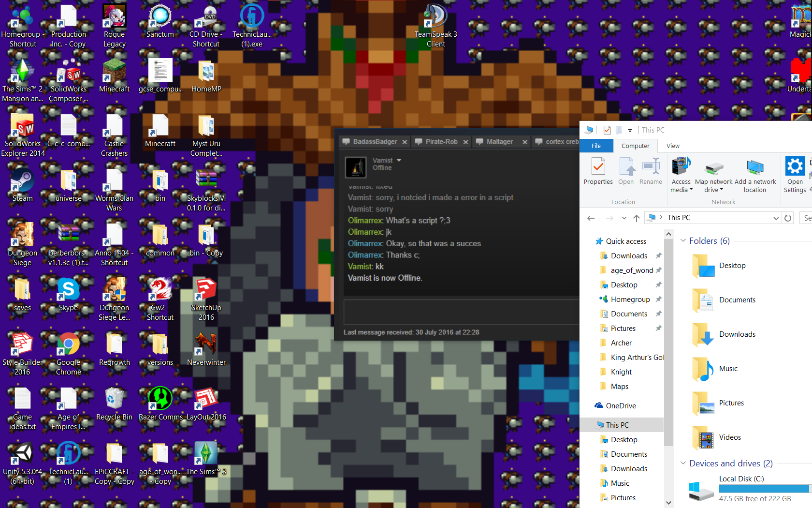Click Add a network location button

755,175
